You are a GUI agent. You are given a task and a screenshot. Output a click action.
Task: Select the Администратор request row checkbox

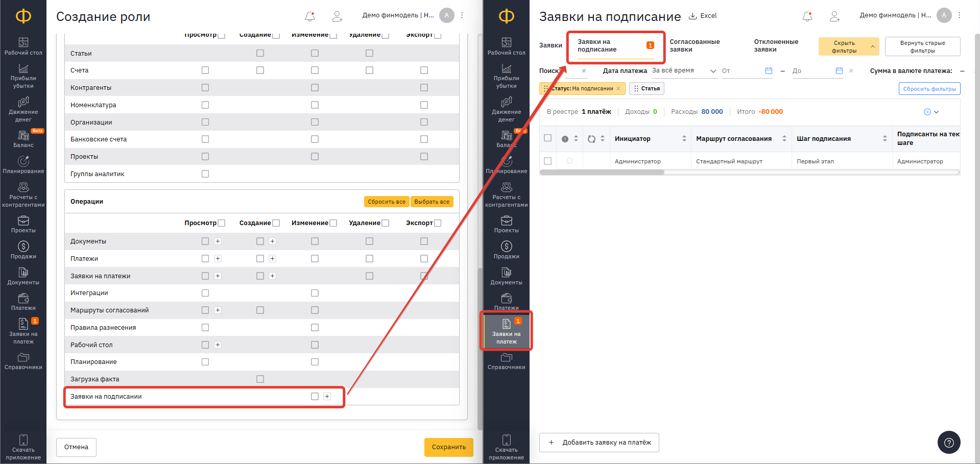[548, 161]
